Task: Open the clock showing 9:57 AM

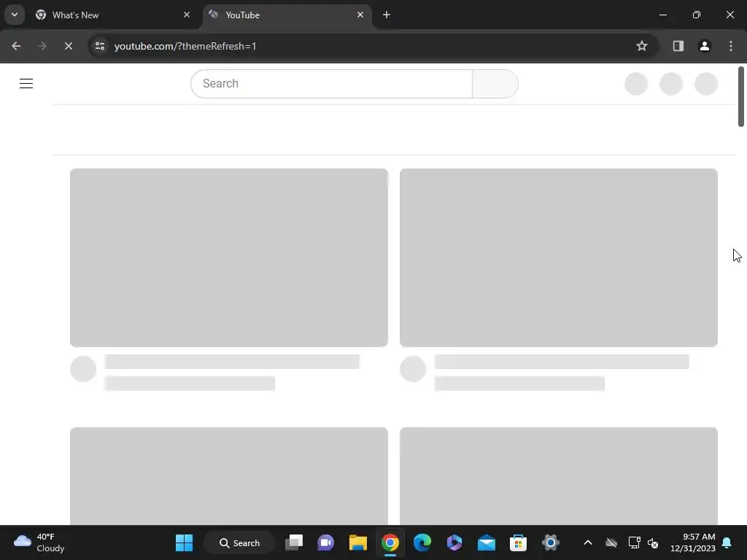Action: pyautogui.click(x=693, y=542)
